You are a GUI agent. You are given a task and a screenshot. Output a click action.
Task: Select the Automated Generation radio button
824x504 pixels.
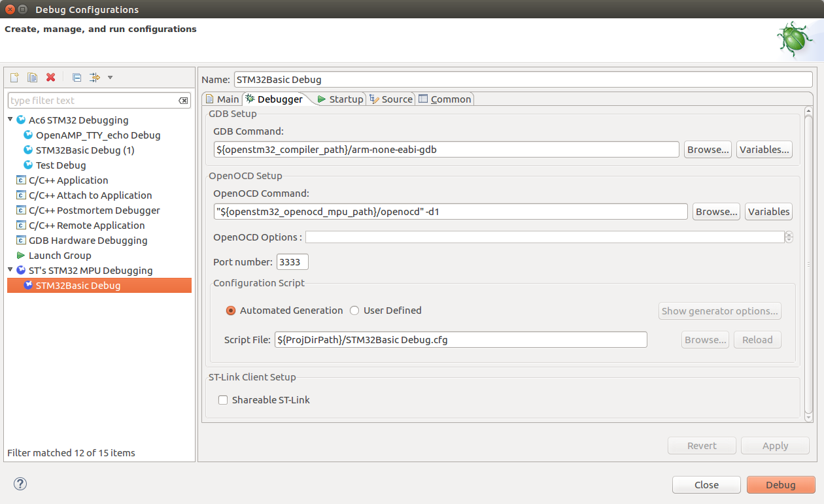click(x=231, y=311)
